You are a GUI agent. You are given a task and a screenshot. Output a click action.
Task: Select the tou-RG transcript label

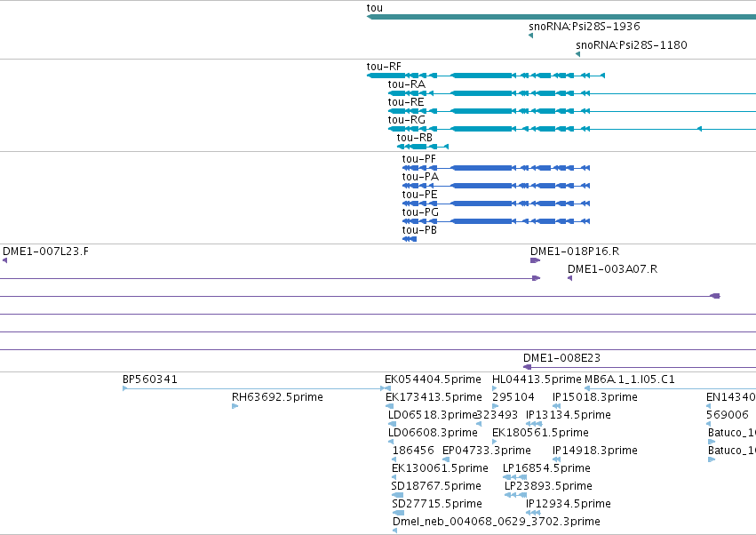pyautogui.click(x=407, y=120)
